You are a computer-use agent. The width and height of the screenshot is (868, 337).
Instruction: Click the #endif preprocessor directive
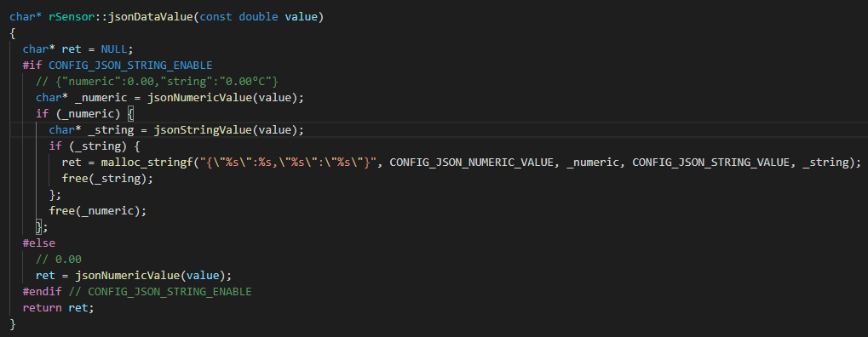[x=42, y=291]
